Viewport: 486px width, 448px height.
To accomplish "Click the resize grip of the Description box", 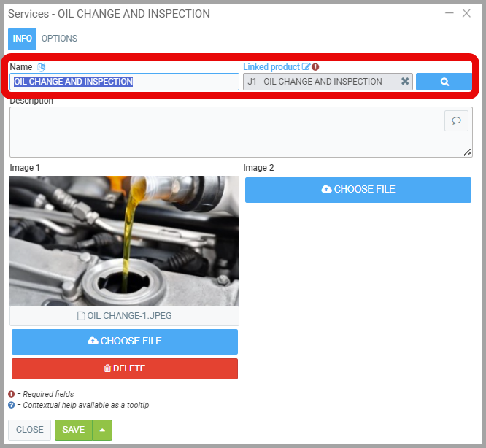I will tap(467, 152).
